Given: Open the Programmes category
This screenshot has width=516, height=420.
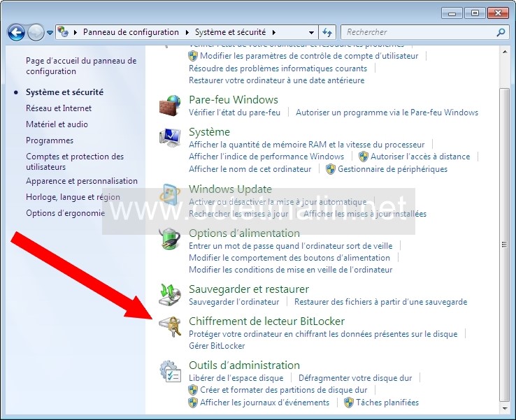Looking at the screenshot, I should click(x=50, y=140).
